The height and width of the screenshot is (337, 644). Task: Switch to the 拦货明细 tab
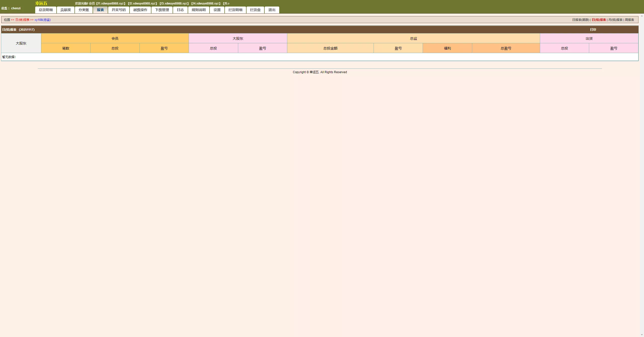235,10
